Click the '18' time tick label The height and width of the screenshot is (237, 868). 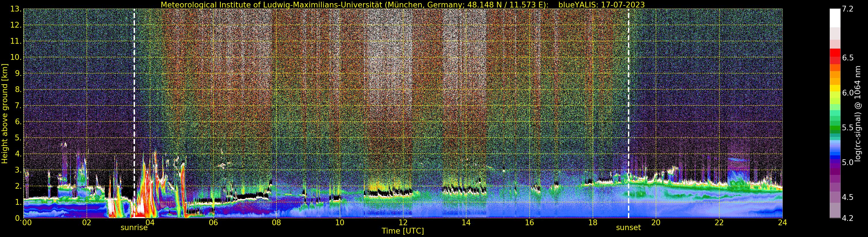coord(593,223)
